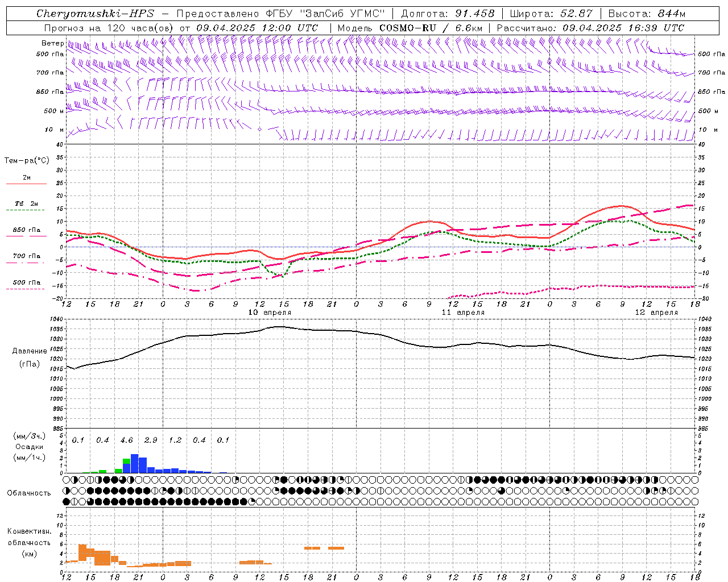Click the Осадки precipitation label
The width and height of the screenshot is (728, 582).
pos(29,447)
